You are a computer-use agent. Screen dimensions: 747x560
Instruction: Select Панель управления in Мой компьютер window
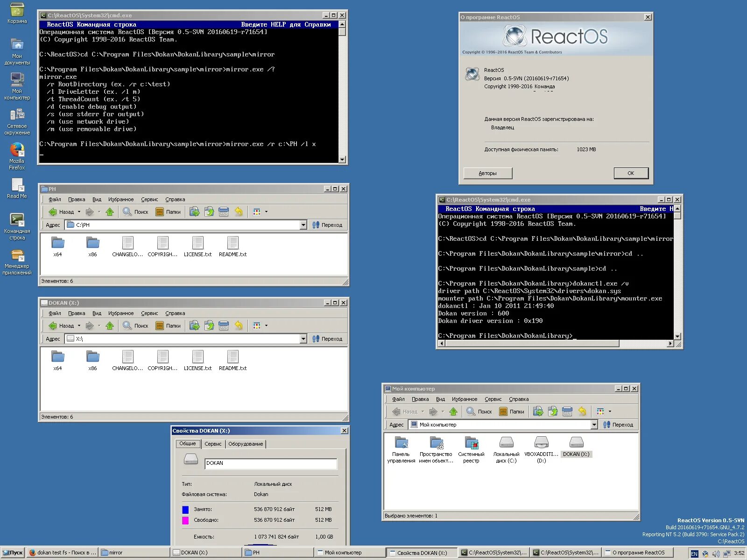coord(401,450)
